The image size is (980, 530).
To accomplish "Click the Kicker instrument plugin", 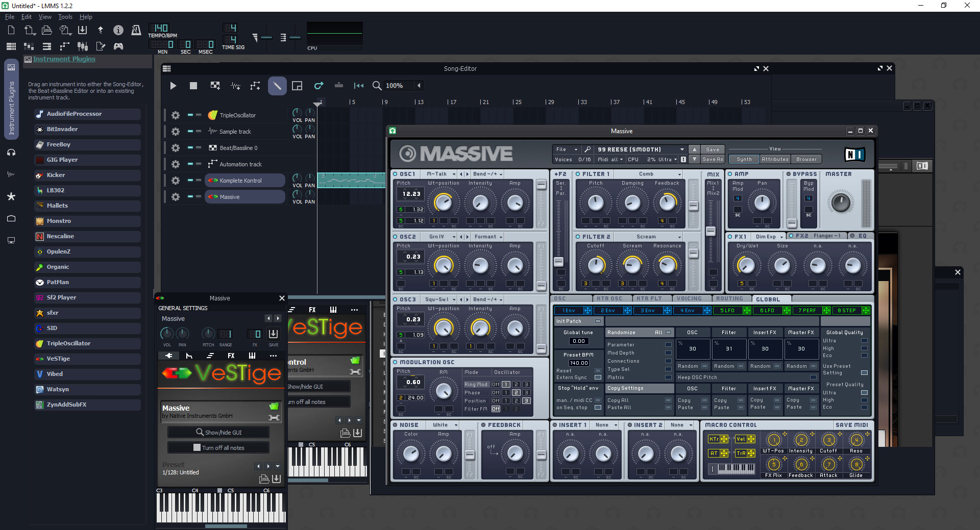I will pyautogui.click(x=87, y=175).
